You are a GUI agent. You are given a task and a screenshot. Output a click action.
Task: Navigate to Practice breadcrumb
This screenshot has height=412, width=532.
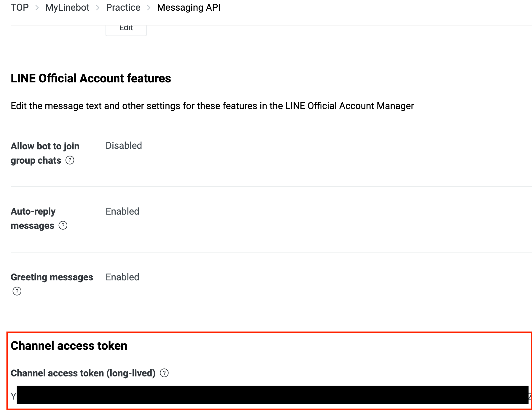click(123, 7)
